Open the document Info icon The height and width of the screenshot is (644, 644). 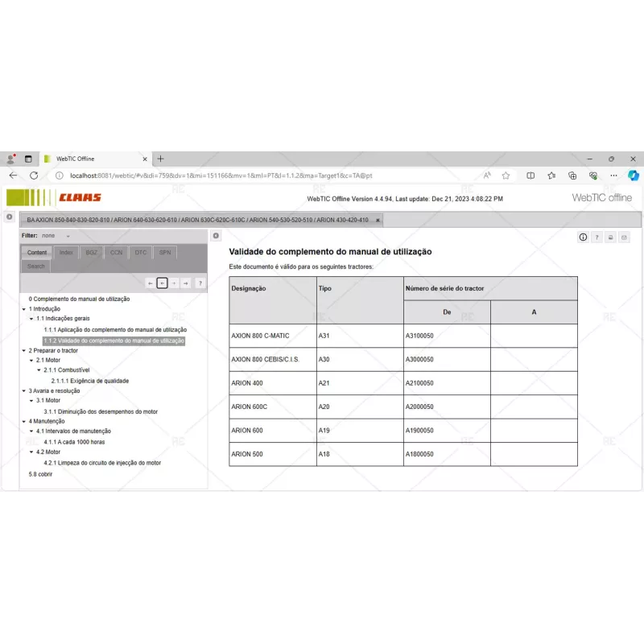point(583,237)
